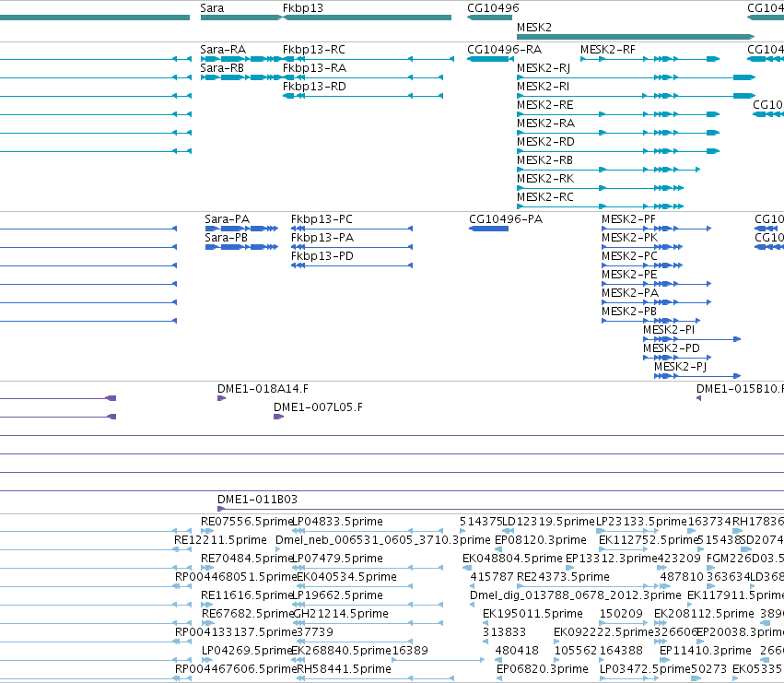784x683 pixels.
Task: Select the MESK2-RJ transcript label
Action: tap(544, 68)
